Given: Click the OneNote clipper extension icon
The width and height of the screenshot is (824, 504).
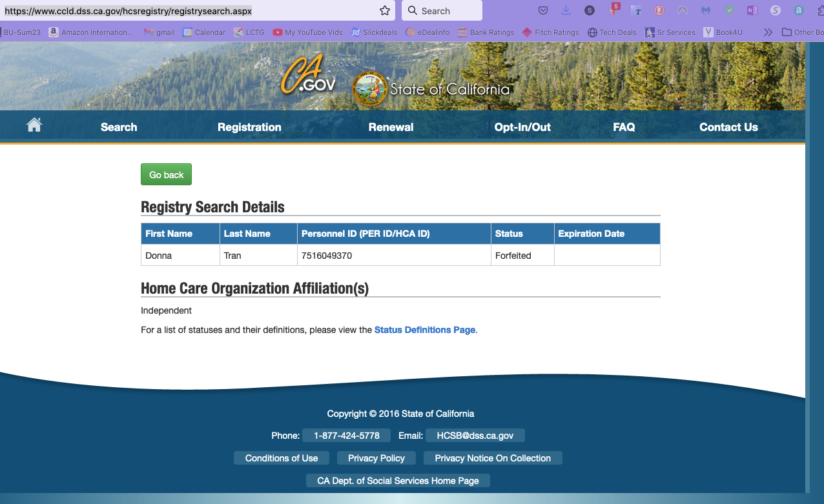Looking at the screenshot, I should pyautogui.click(x=752, y=11).
